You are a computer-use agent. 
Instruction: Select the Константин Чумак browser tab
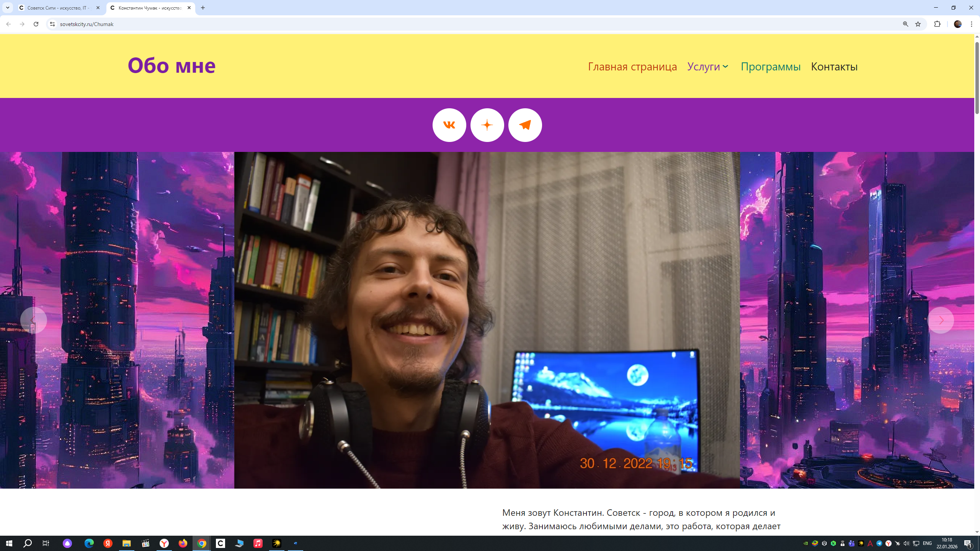point(150,8)
